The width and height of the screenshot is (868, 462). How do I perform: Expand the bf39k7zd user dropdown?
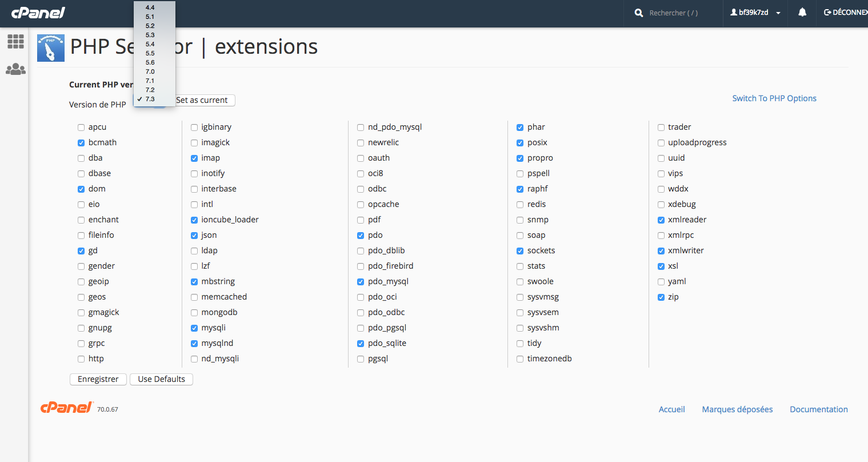pos(755,13)
